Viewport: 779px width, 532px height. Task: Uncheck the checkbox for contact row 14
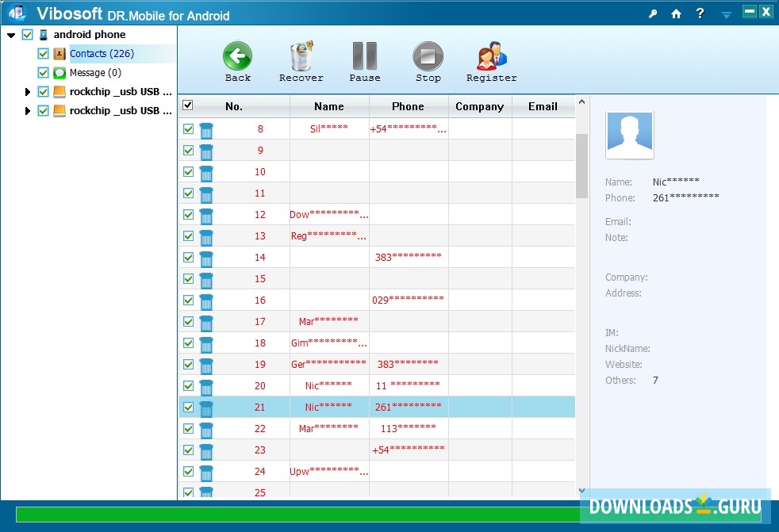[188, 257]
